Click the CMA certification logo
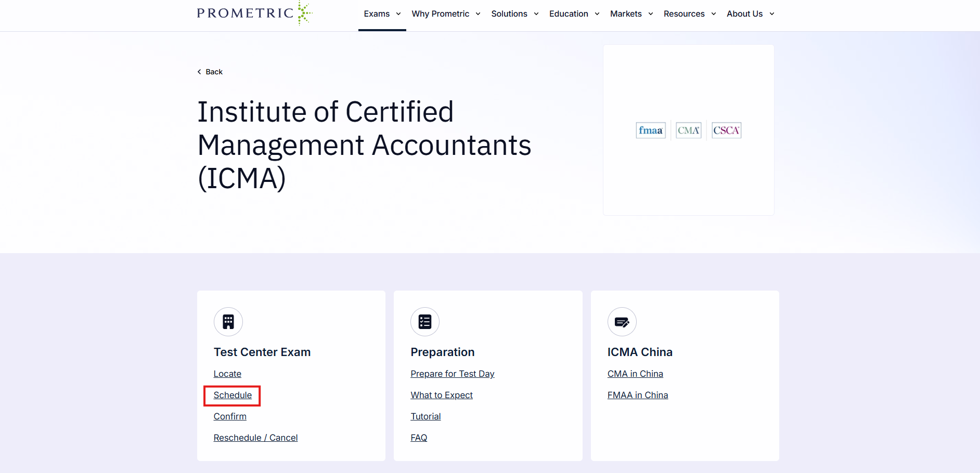 688,130
